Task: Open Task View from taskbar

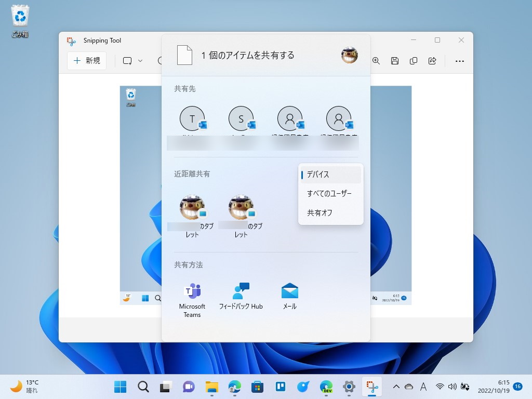Action: click(x=166, y=387)
